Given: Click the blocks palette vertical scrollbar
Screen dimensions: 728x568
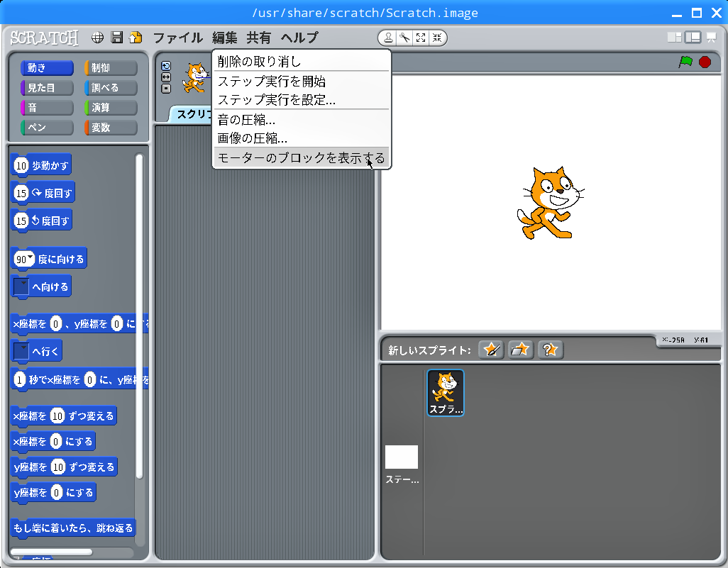Looking at the screenshot, I should tap(139, 316).
